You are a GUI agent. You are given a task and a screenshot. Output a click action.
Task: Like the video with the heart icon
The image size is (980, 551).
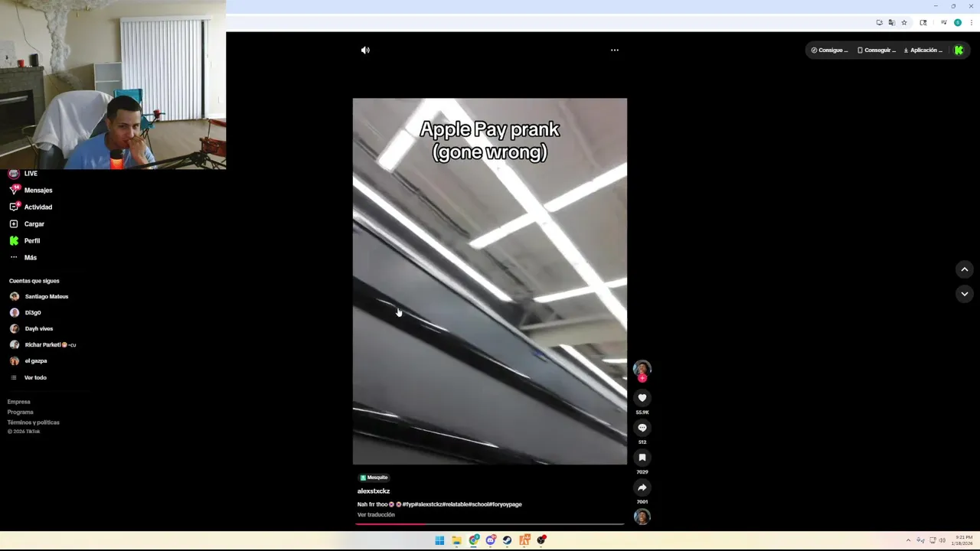point(642,397)
